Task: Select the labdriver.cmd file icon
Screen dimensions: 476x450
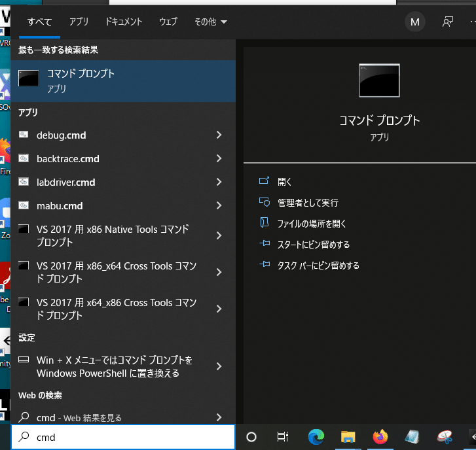Action: pyautogui.click(x=24, y=182)
